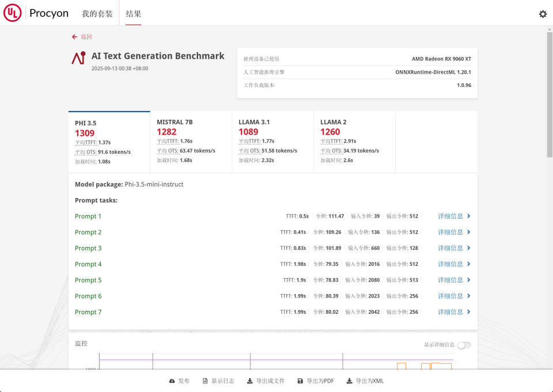Image resolution: width=553 pixels, height=392 pixels.
Task: Open 详细信息 link for Prompt 4
Action: [450, 264]
